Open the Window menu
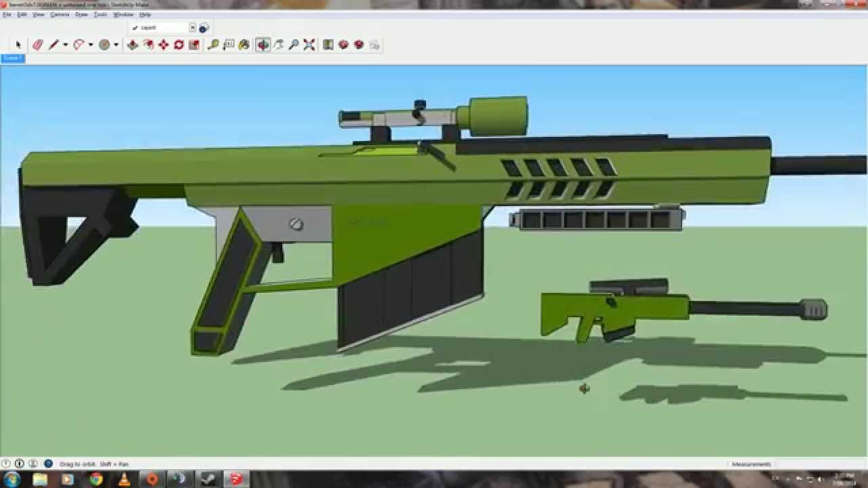 coord(123,14)
